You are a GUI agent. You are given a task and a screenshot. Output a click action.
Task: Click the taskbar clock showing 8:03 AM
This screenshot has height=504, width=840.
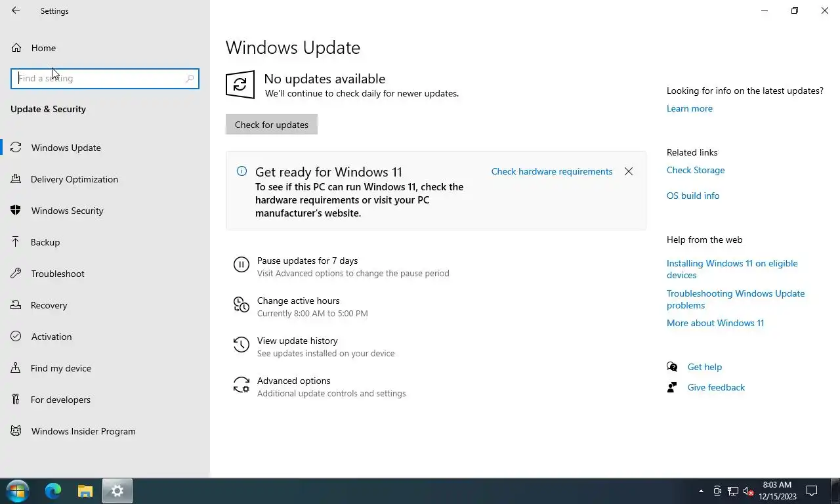tap(778, 491)
